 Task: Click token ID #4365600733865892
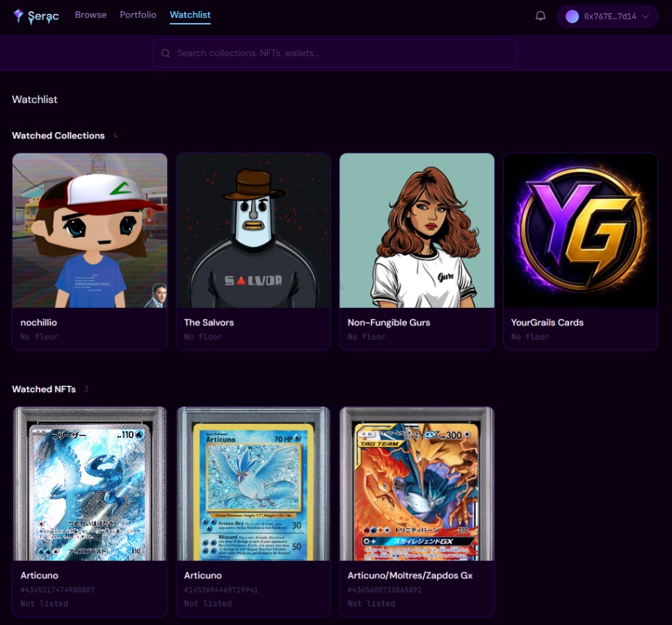pyautogui.click(x=385, y=590)
